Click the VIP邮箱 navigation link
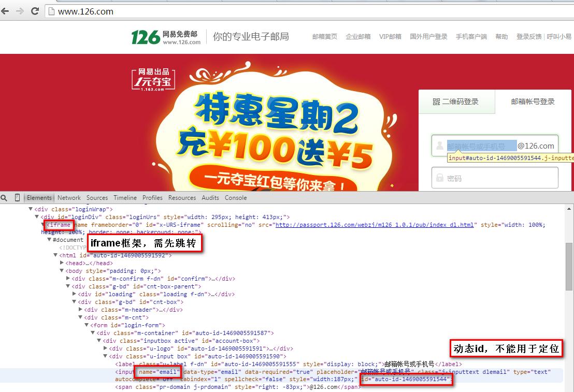 pos(390,36)
